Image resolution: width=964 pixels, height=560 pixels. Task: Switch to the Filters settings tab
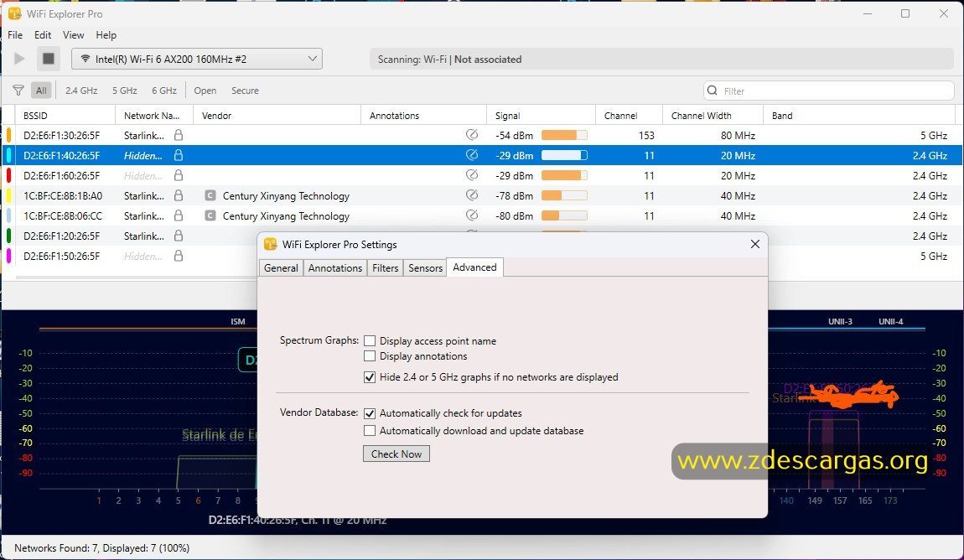point(385,268)
